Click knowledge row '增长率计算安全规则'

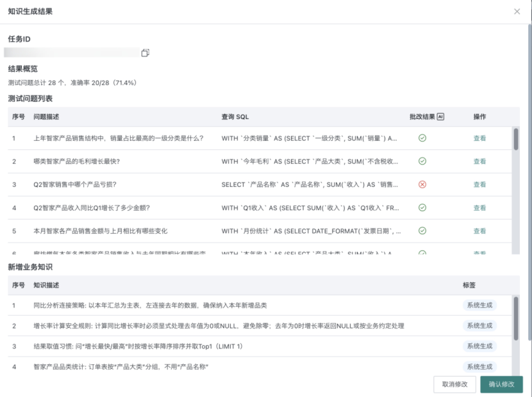click(260, 326)
